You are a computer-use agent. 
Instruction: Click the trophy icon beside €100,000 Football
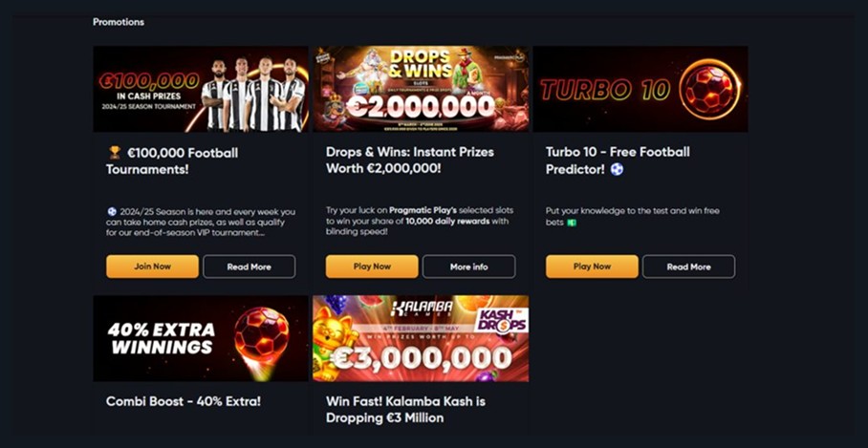coord(115,152)
